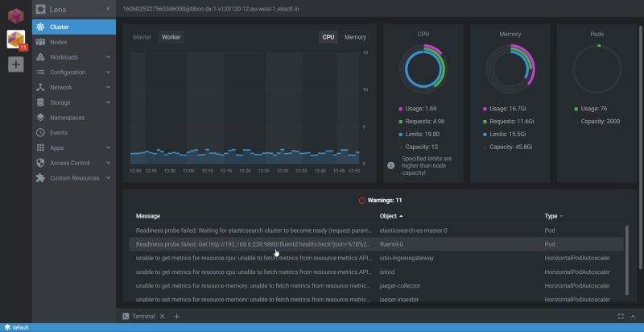This screenshot has height=332, width=644.
Task: Close the Terminal tab
Action: click(x=163, y=317)
